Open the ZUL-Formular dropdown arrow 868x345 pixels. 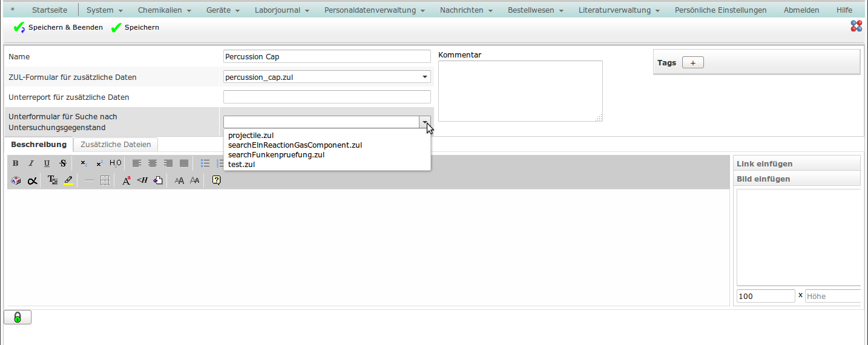(425, 77)
